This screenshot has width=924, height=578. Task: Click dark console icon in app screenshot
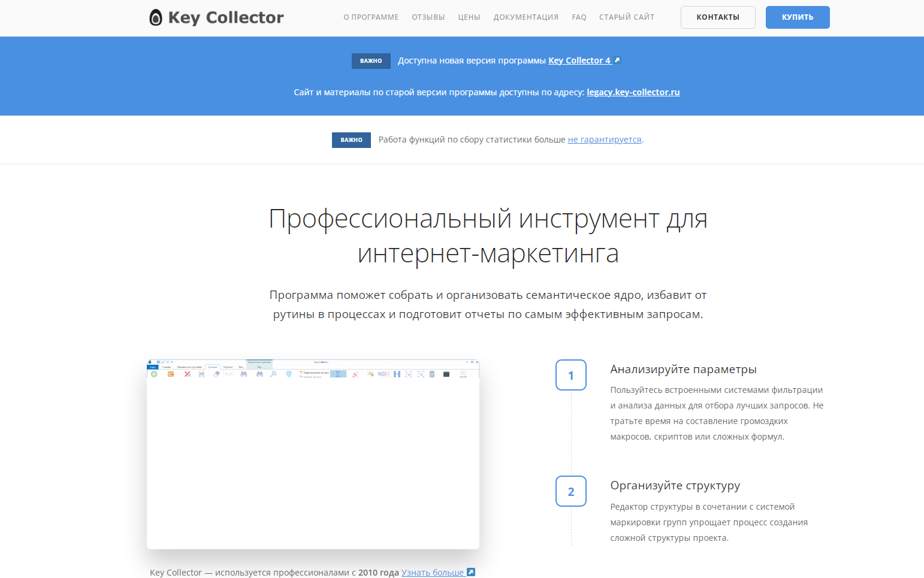(446, 374)
